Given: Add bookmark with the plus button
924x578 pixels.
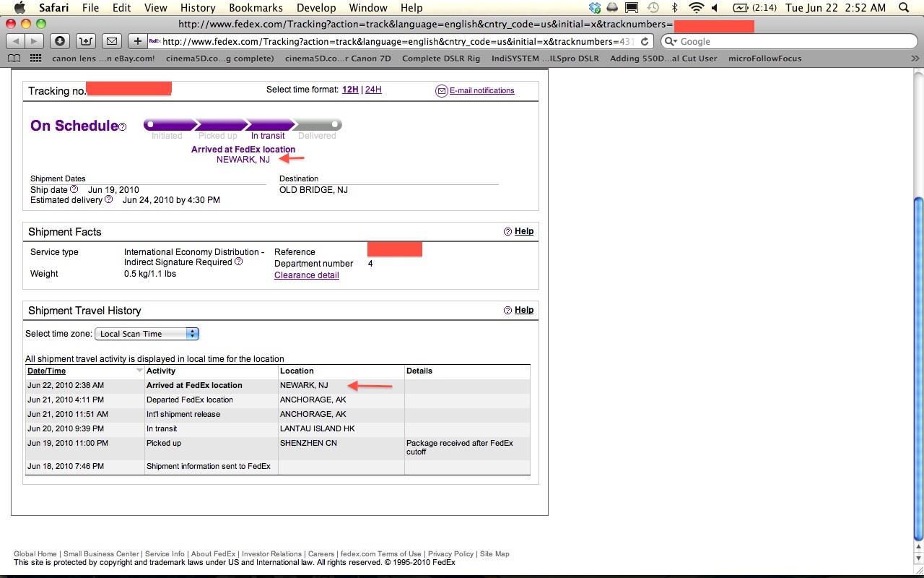Looking at the screenshot, I should pyautogui.click(x=137, y=41).
